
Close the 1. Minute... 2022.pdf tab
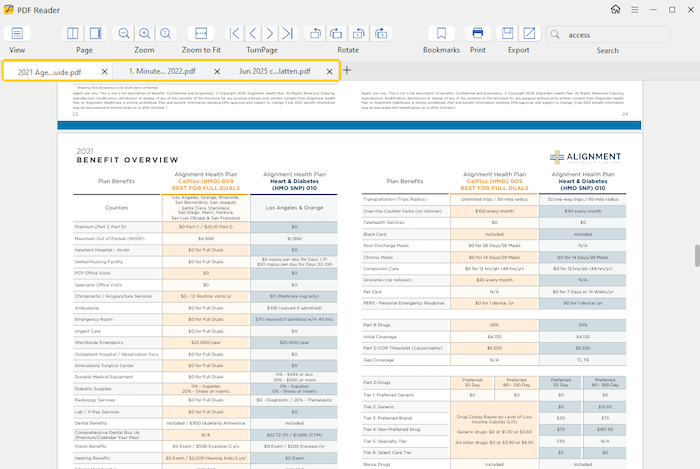(217, 71)
